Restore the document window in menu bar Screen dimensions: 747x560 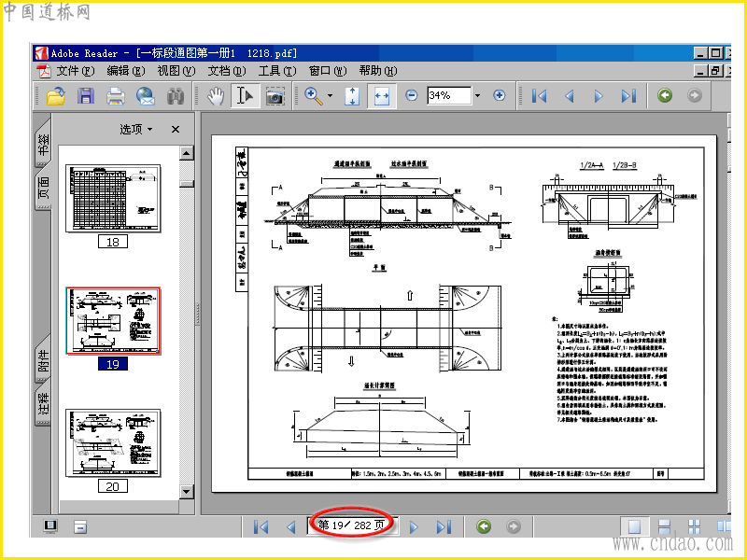click(715, 71)
